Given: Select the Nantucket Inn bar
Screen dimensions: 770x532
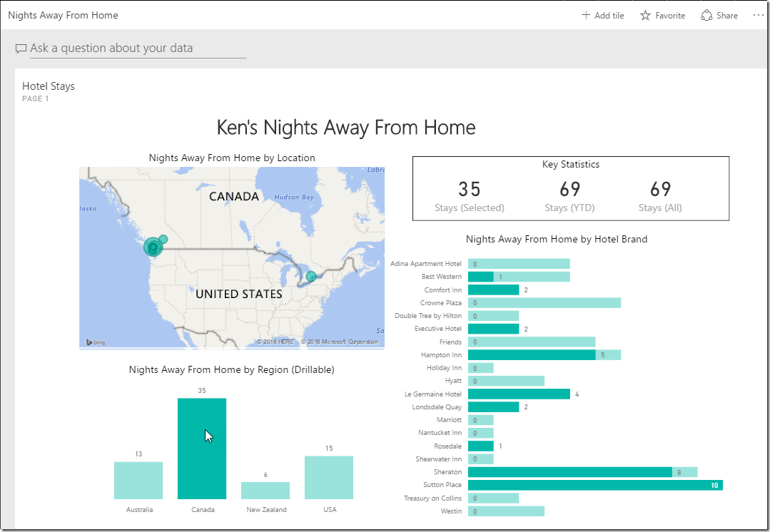Looking at the screenshot, I should point(480,433).
